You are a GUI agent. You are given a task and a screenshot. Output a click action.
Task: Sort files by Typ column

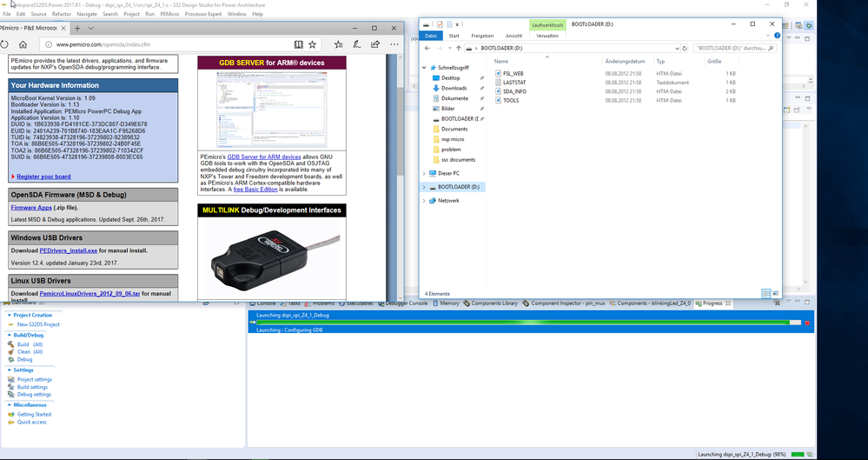(x=660, y=62)
